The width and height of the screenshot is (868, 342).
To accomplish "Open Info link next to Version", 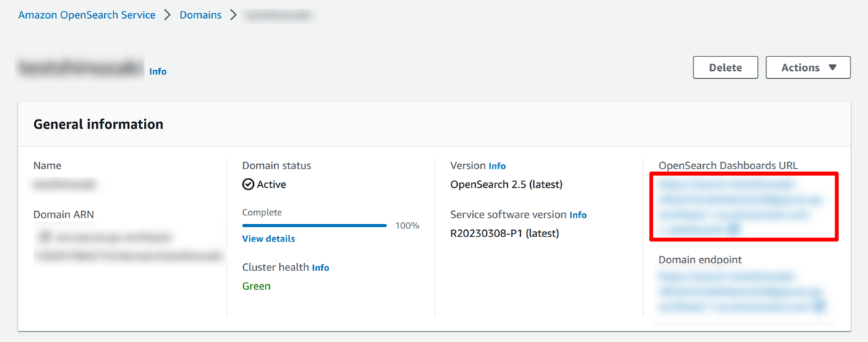I will coord(497,166).
